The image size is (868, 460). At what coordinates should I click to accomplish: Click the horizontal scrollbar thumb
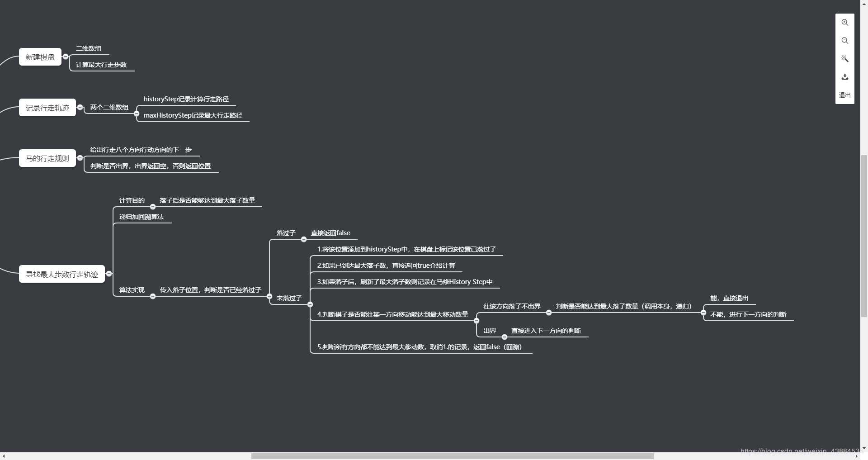[x=453, y=456]
